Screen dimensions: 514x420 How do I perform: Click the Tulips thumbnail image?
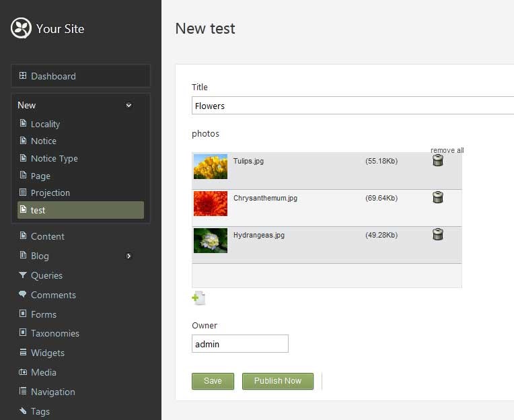211,166
